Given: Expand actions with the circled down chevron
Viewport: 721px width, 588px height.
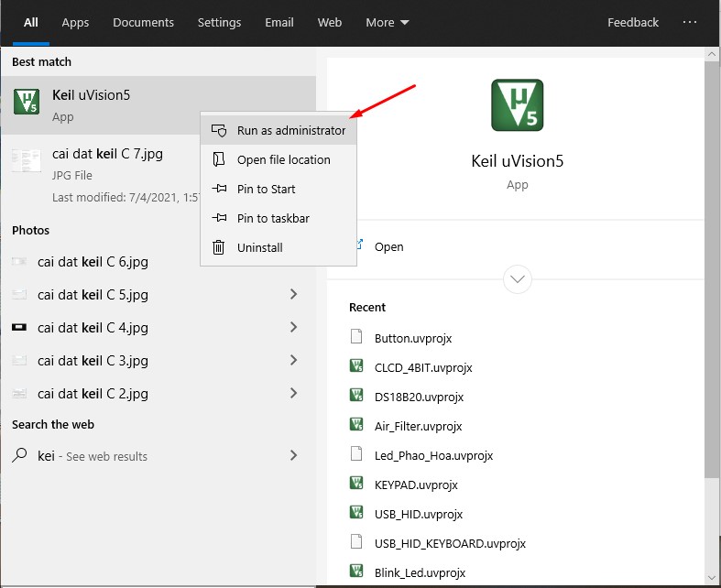Looking at the screenshot, I should tap(518, 278).
